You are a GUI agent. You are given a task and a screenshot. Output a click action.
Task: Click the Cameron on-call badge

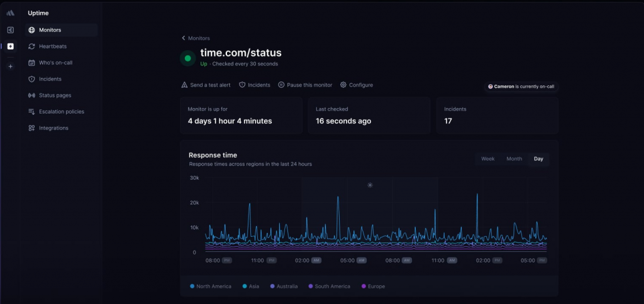tap(521, 87)
